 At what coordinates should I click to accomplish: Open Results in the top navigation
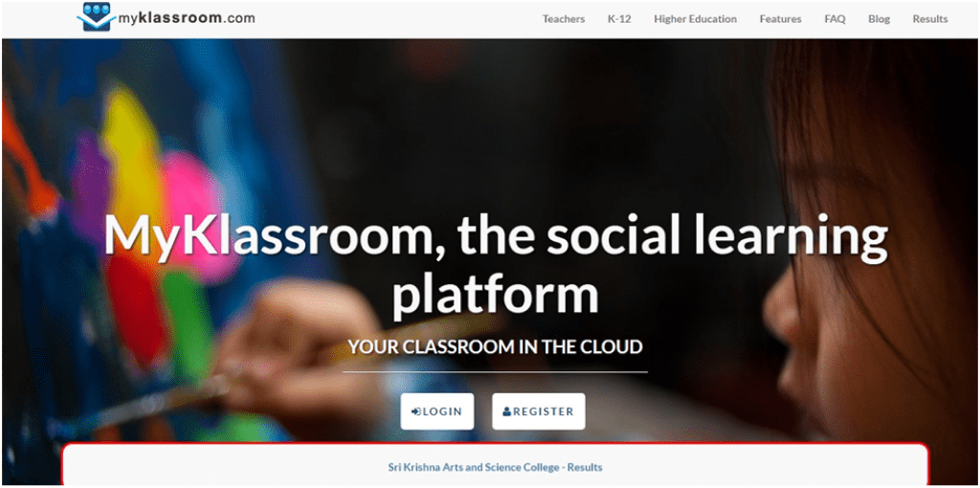click(930, 19)
